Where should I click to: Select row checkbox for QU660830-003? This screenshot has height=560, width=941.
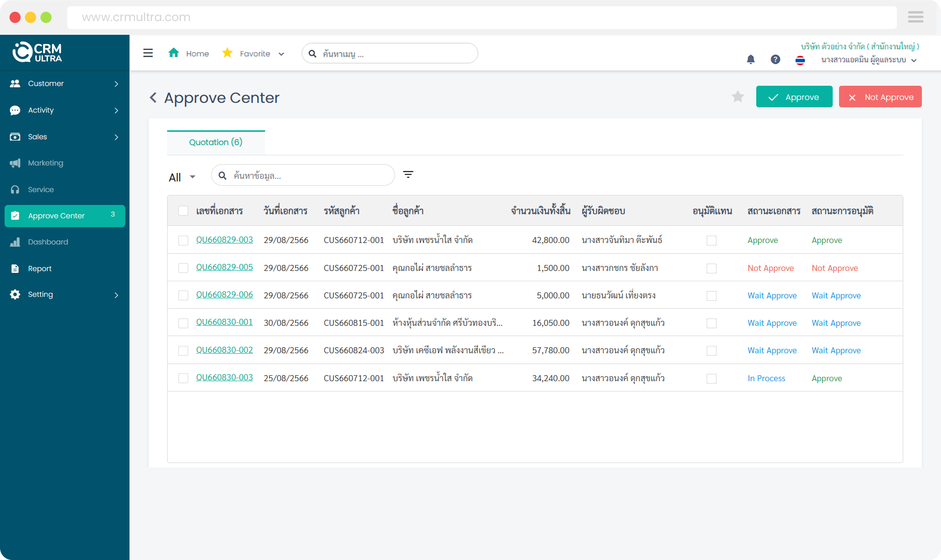[x=183, y=378]
